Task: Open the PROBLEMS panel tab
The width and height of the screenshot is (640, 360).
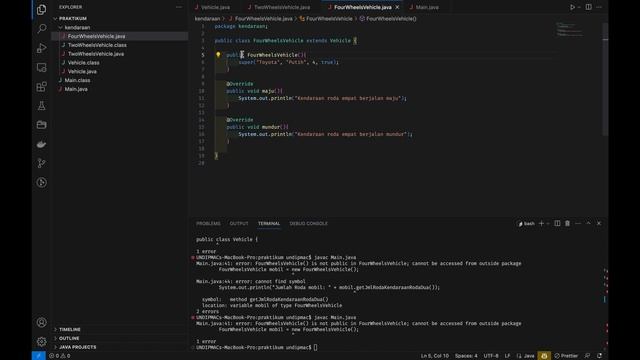Action: pos(208,223)
